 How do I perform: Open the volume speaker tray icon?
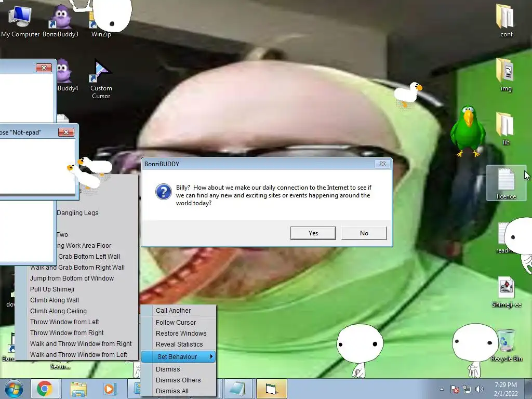[x=479, y=389]
